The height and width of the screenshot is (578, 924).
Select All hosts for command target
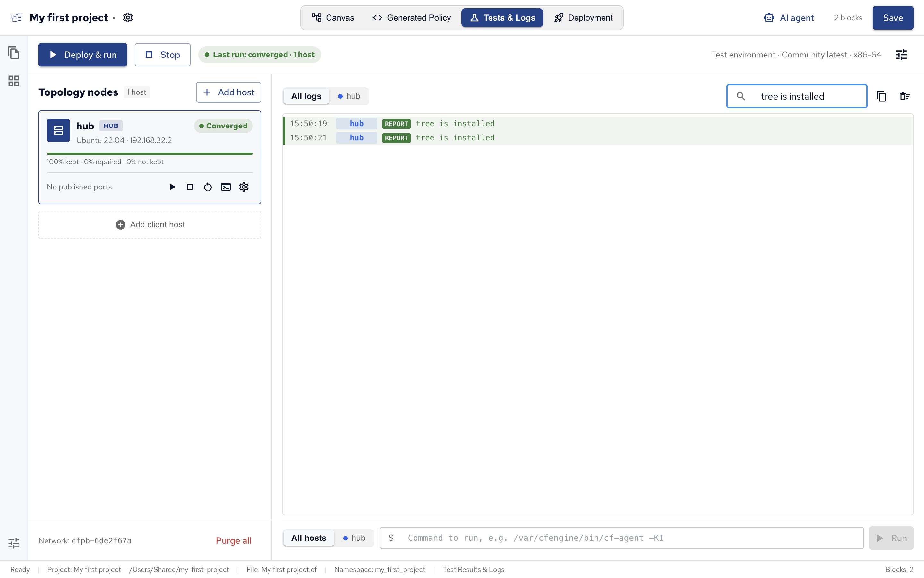click(x=309, y=538)
